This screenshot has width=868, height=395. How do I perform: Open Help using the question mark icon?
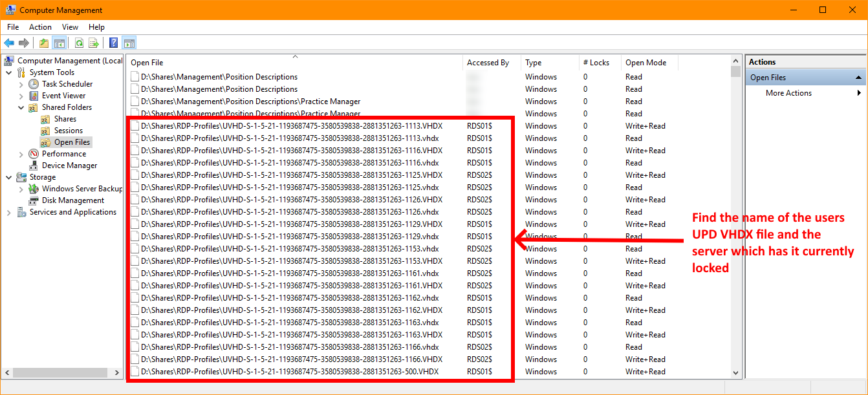click(x=113, y=43)
